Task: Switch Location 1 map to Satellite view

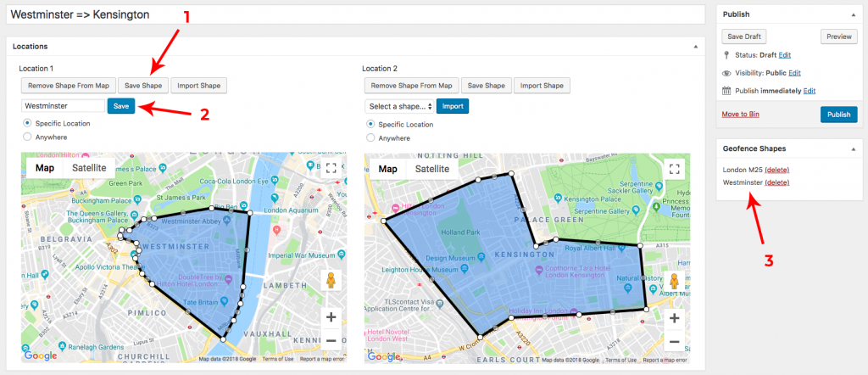Action: pos(89,168)
